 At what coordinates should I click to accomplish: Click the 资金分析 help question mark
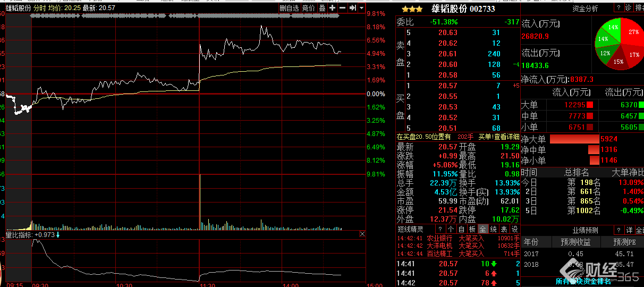point(618,7)
